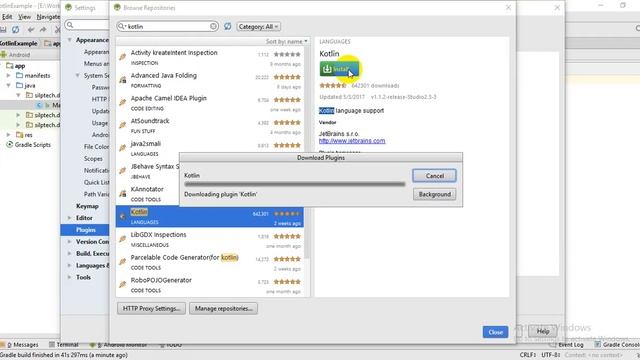Screen dimensions: 640x360
Task: Click the Kotlin rating stars in details
Action: click(333, 86)
